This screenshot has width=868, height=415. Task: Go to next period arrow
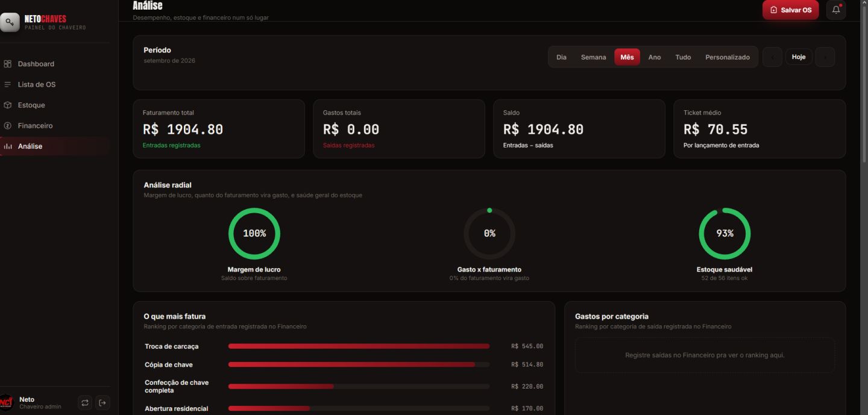[825, 57]
